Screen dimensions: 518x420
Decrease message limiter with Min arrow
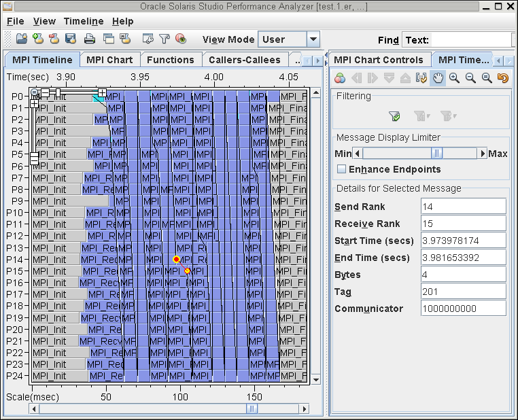pyautogui.click(x=357, y=154)
